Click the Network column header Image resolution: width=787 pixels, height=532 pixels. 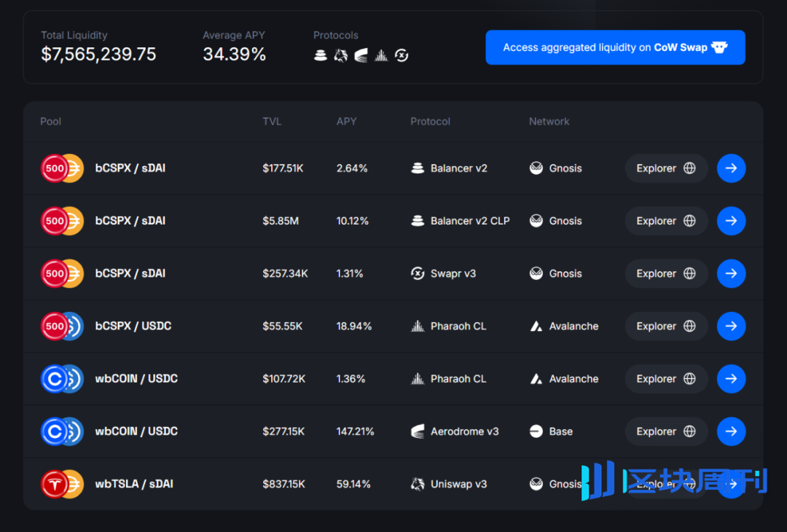[x=549, y=122]
